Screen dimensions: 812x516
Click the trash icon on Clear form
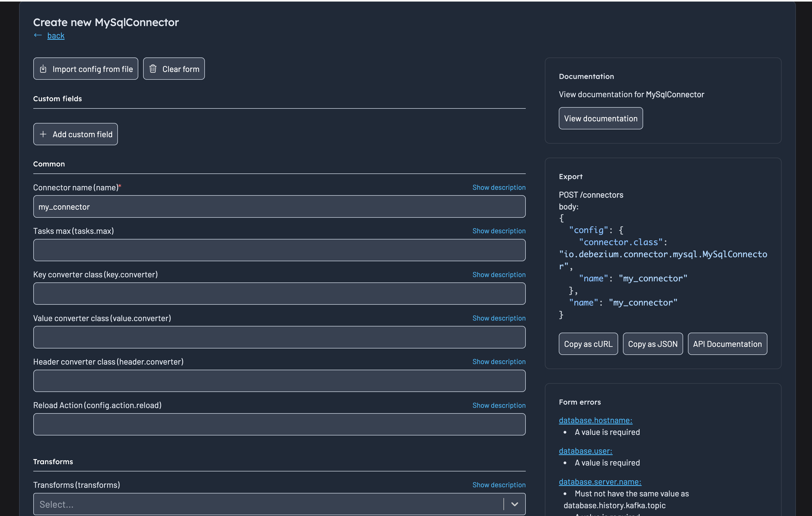[x=153, y=68]
